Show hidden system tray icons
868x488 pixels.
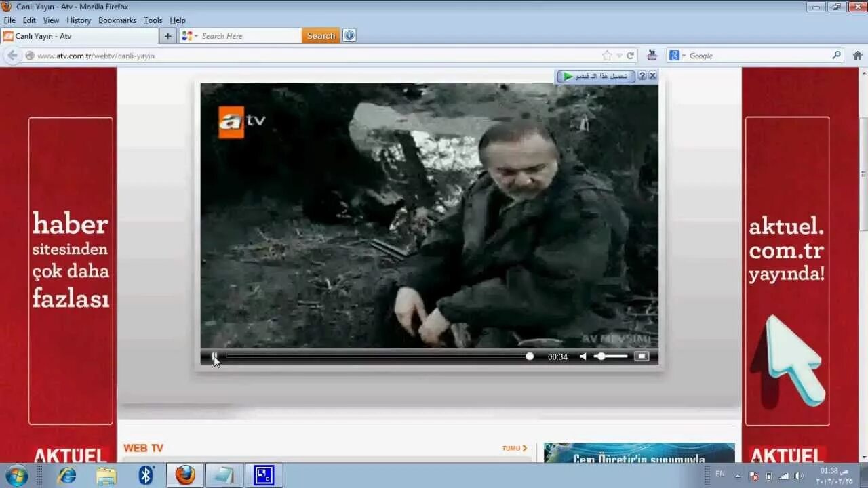tap(738, 476)
